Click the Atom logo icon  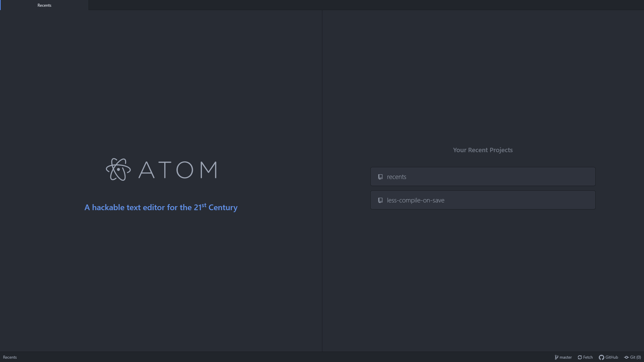coord(118,170)
